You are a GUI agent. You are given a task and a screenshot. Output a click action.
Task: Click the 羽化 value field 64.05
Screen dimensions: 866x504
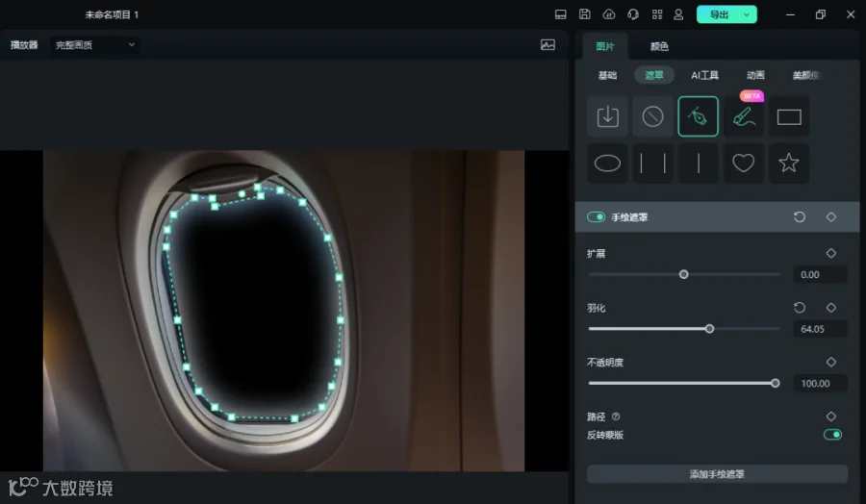point(820,329)
